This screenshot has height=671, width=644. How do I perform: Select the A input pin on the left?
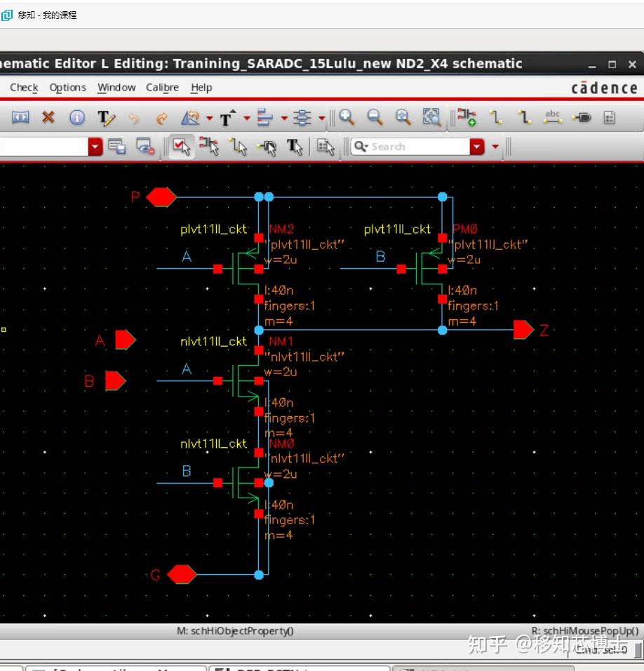pyautogui.click(x=126, y=340)
